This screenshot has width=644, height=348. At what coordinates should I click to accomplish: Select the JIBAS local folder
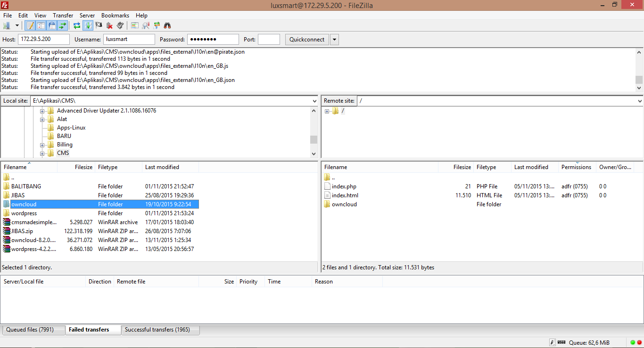(x=18, y=195)
